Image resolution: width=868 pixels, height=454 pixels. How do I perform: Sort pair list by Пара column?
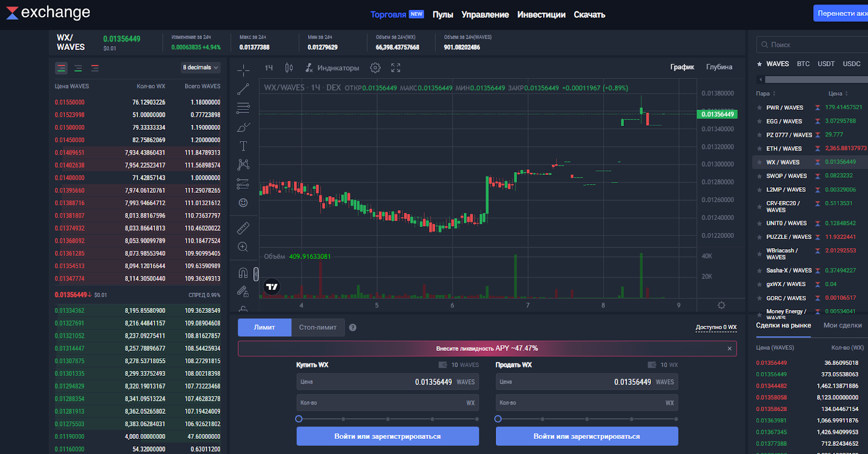(x=766, y=93)
